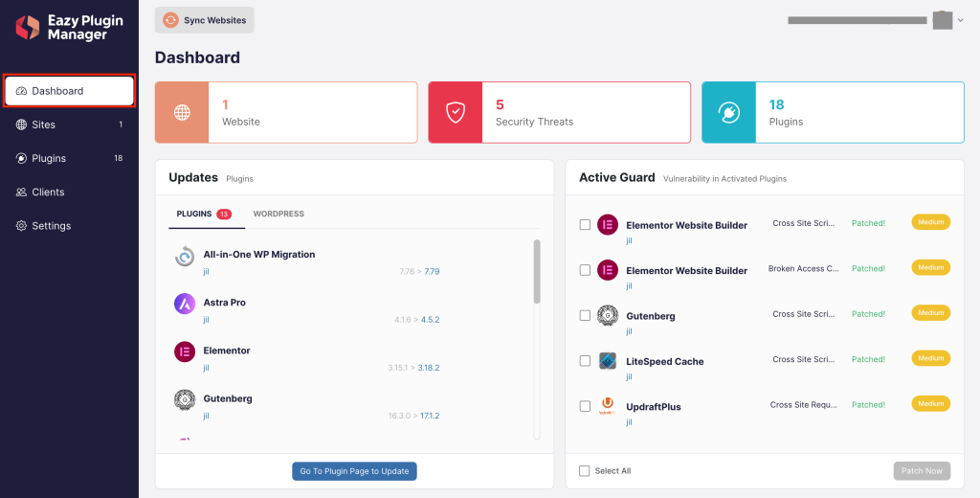Viewport: 980px width, 498px height.
Task: Click version 17.1.2 for Gutenberg
Action: click(x=430, y=416)
